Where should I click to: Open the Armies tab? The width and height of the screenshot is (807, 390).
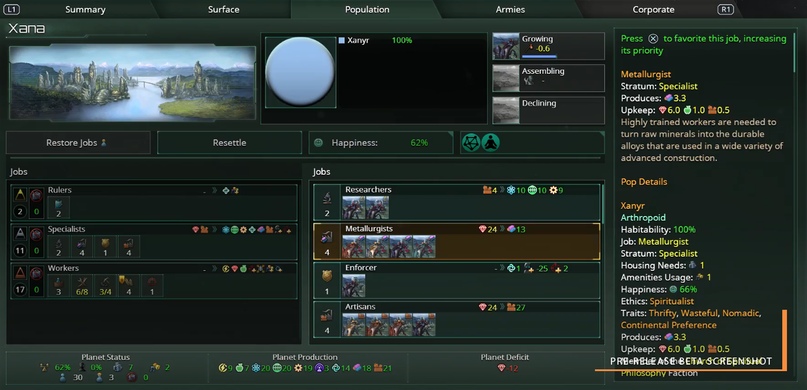pos(510,9)
